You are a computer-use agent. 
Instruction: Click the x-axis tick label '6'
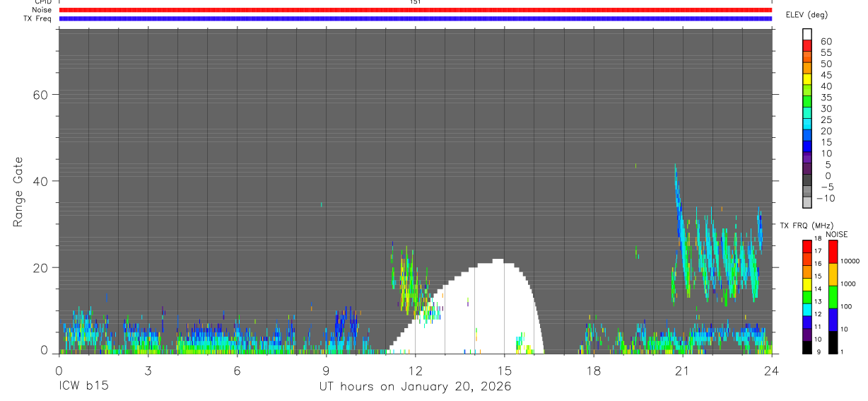237,371
